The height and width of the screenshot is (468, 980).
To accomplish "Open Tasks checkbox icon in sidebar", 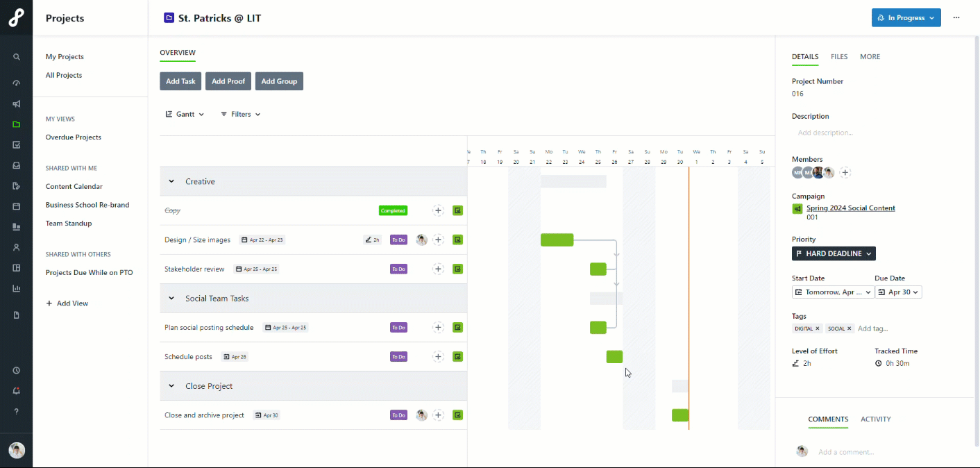I will point(17,145).
